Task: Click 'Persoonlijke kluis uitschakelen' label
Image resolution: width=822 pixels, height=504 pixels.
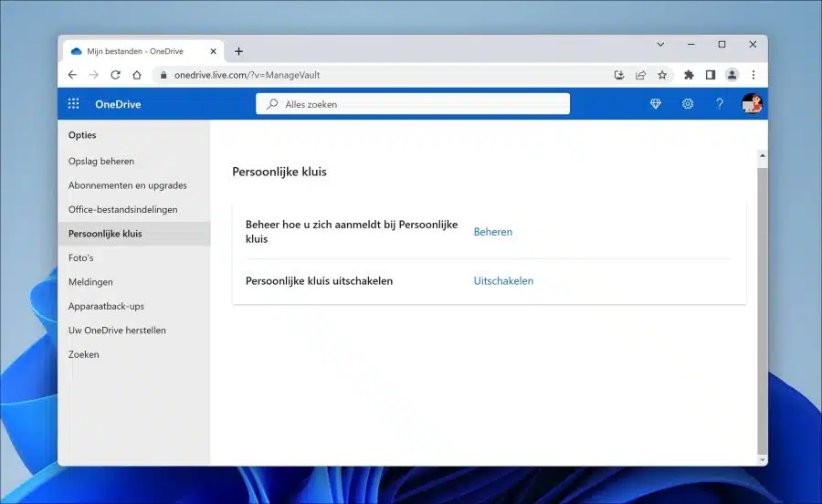Action: [x=319, y=280]
